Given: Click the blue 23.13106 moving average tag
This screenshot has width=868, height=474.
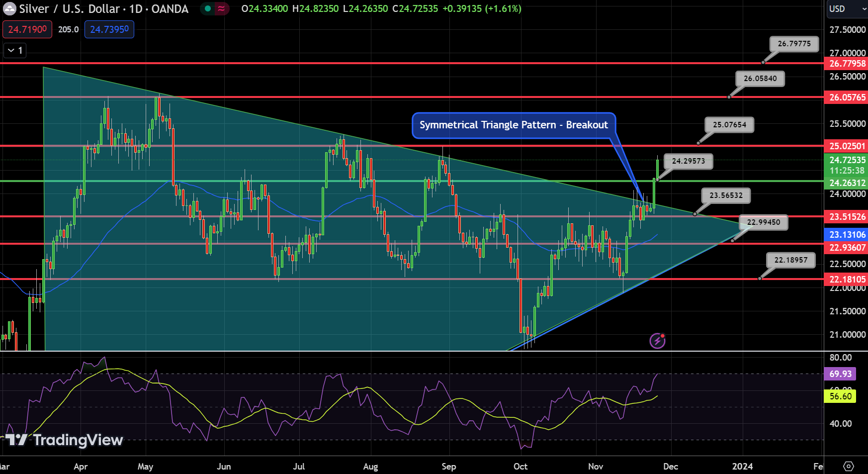Looking at the screenshot, I should (846, 235).
